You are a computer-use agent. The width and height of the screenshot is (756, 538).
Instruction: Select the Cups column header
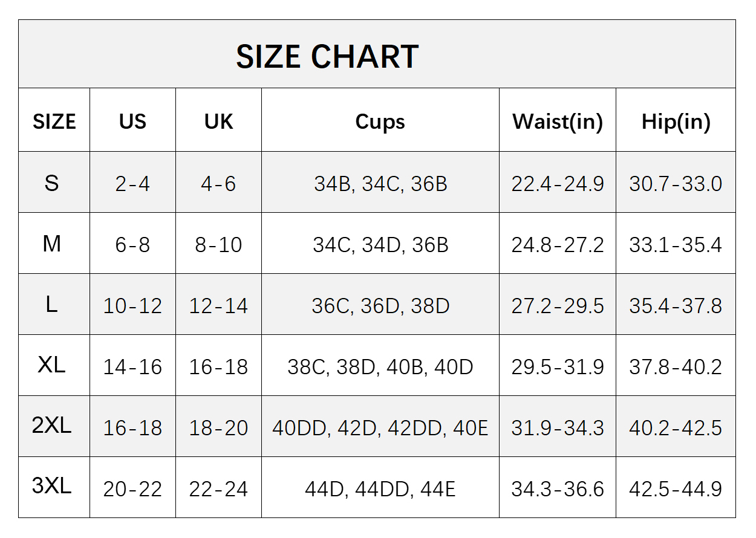380,122
